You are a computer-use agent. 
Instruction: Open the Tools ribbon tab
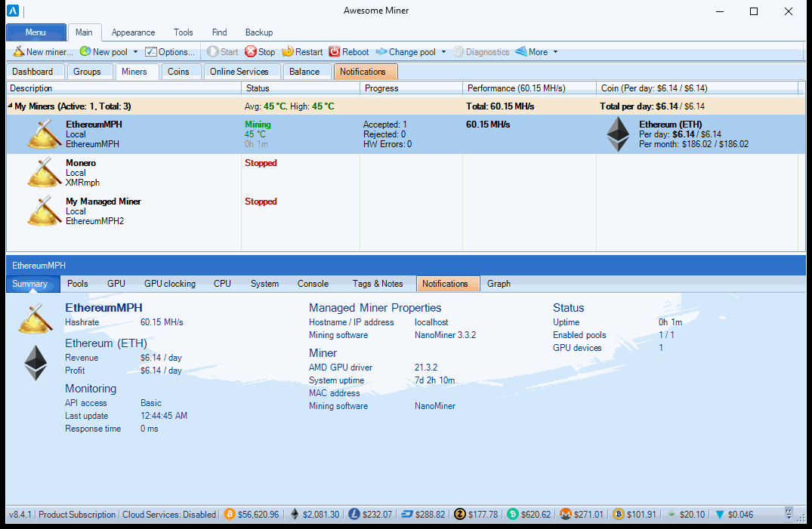184,32
